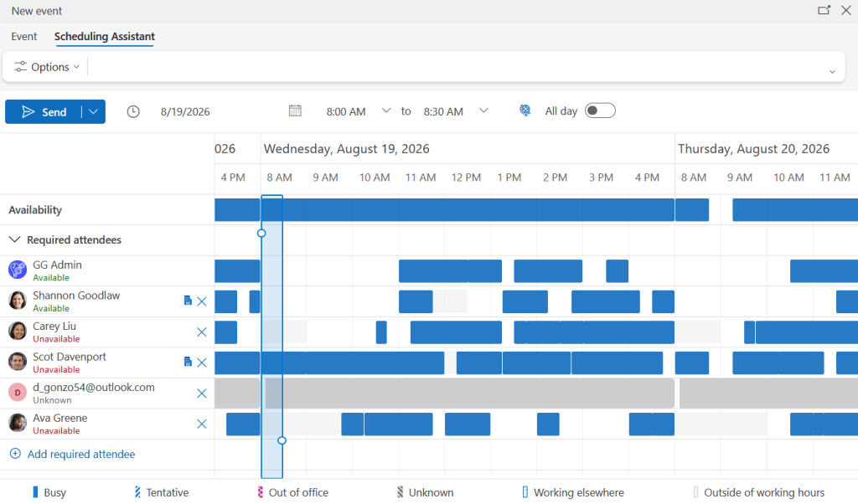Screen dimensions: 858x504
Task: Click the Unknown legend icon
Action: 400,492
